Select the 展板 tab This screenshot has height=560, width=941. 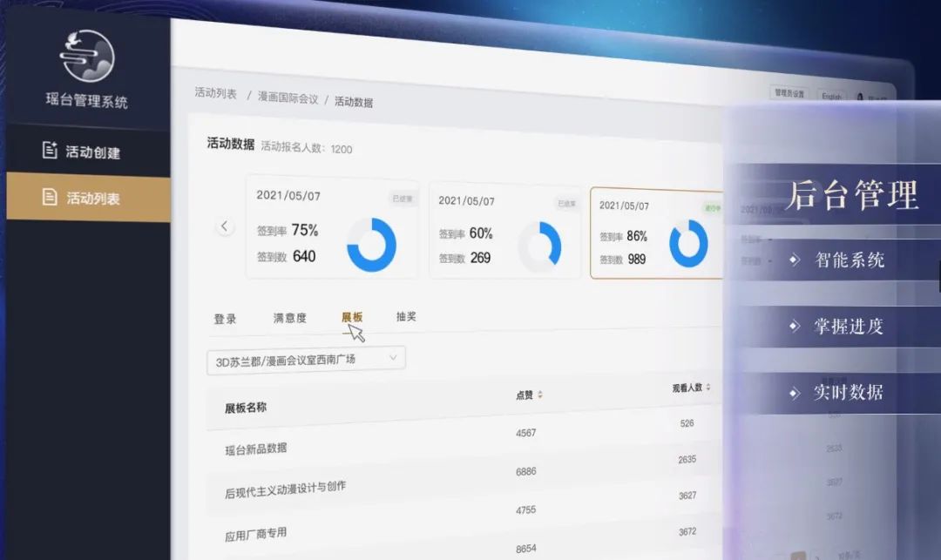click(352, 316)
